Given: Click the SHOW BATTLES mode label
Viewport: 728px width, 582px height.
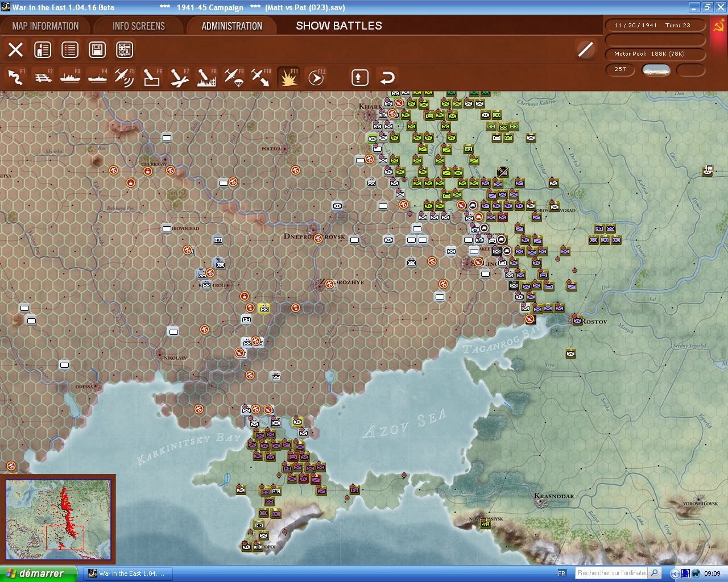Looking at the screenshot, I should point(339,26).
